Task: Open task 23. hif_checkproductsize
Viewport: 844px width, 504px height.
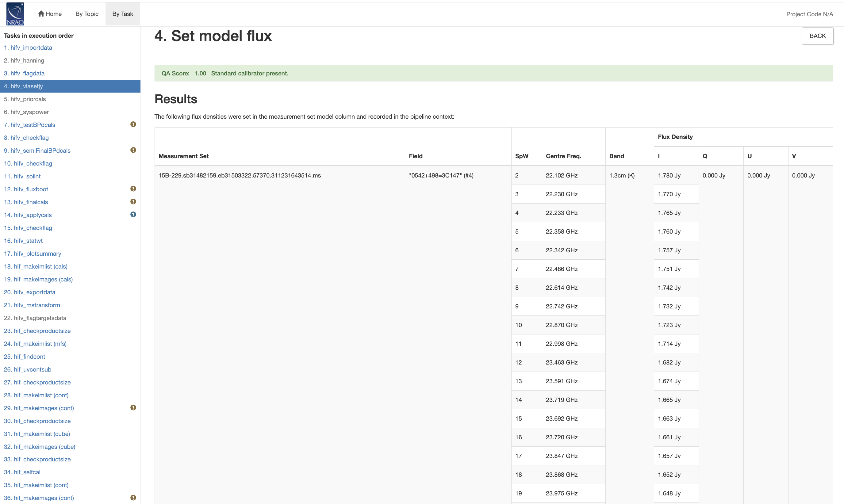Action: click(x=37, y=331)
